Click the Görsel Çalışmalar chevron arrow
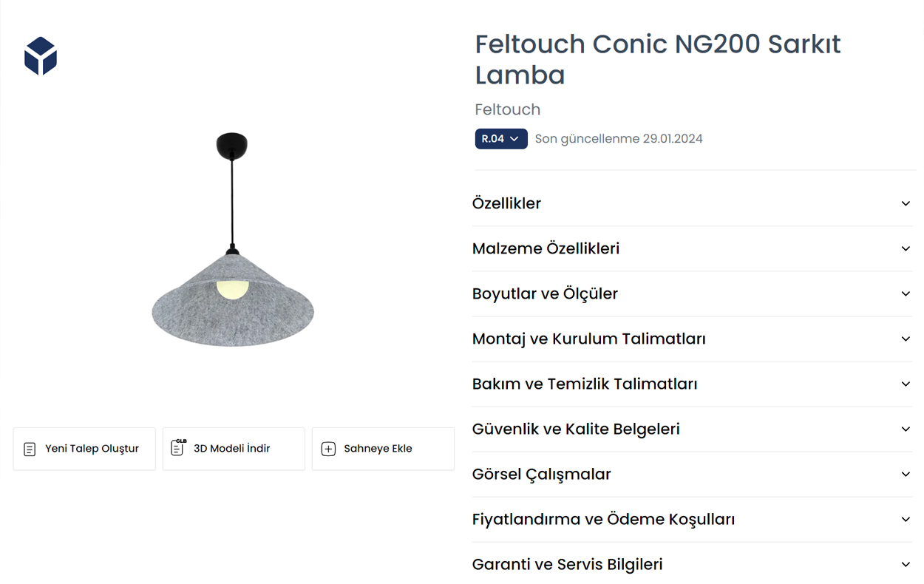Image resolution: width=924 pixels, height=584 pixels. 906,474
